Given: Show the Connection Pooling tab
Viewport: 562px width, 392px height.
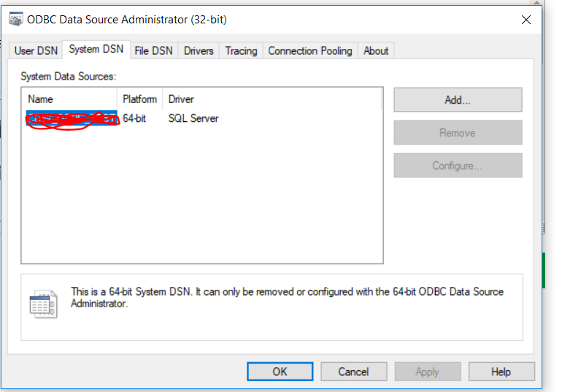Looking at the screenshot, I should (x=309, y=50).
